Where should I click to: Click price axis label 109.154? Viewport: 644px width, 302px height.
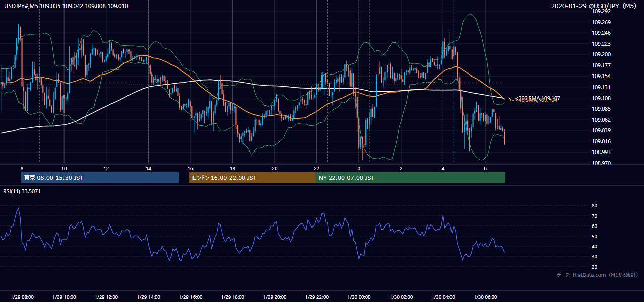pos(601,76)
